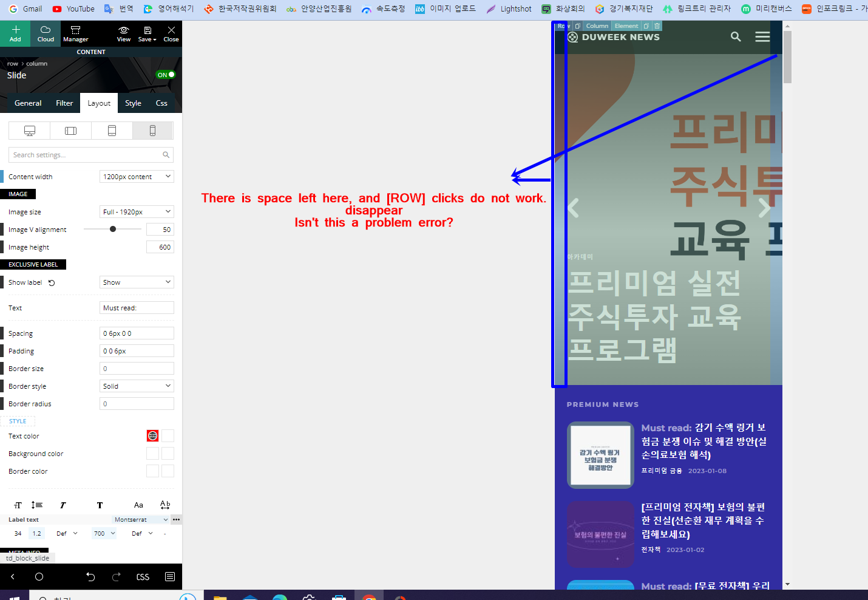Close the composer panel

tap(171, 33)
